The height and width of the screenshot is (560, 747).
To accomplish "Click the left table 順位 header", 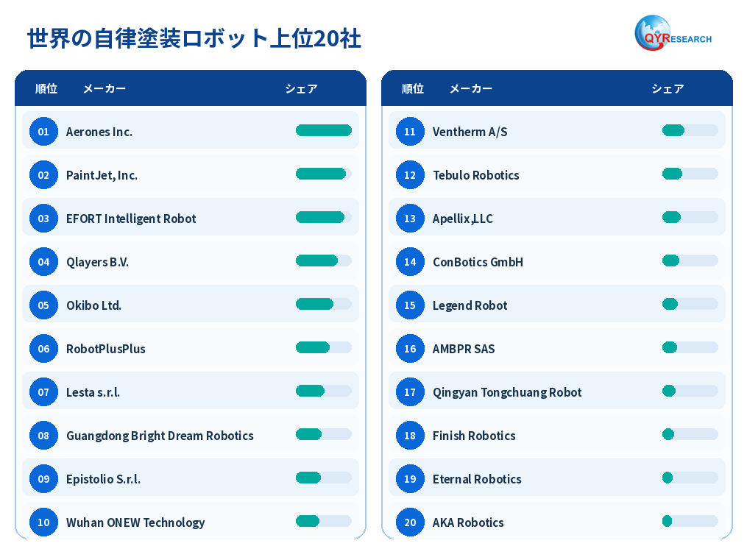I will click(x=46, y=88).
